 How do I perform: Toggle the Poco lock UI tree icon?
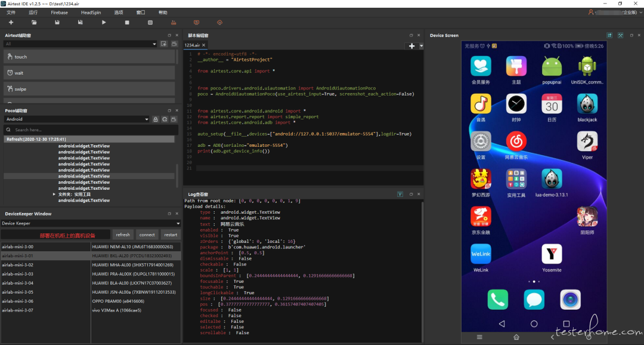coord(156,119)
